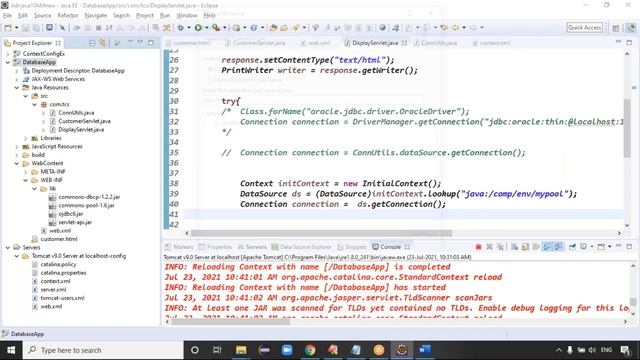
Task: Clear the Console output icon
Action: [514, 247]
